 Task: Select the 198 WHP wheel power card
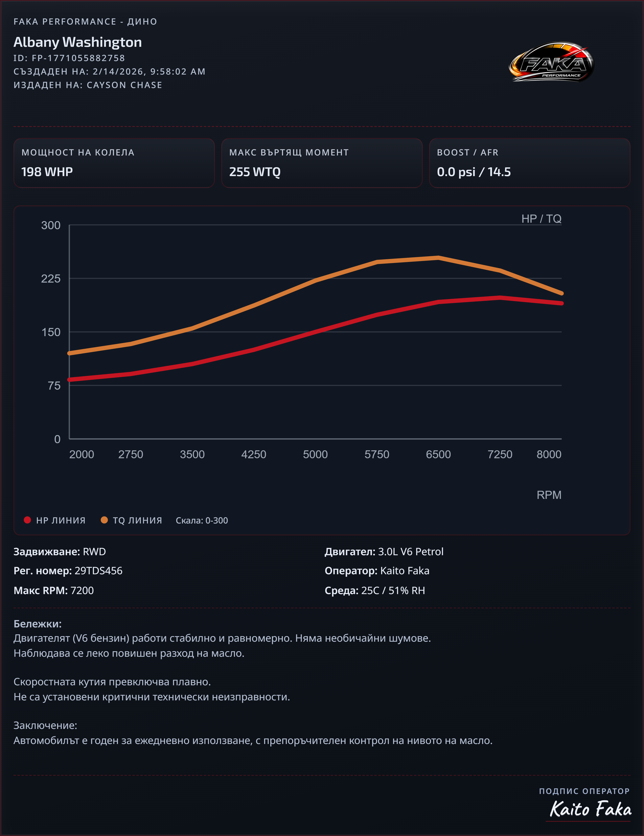tap(114, 163)
